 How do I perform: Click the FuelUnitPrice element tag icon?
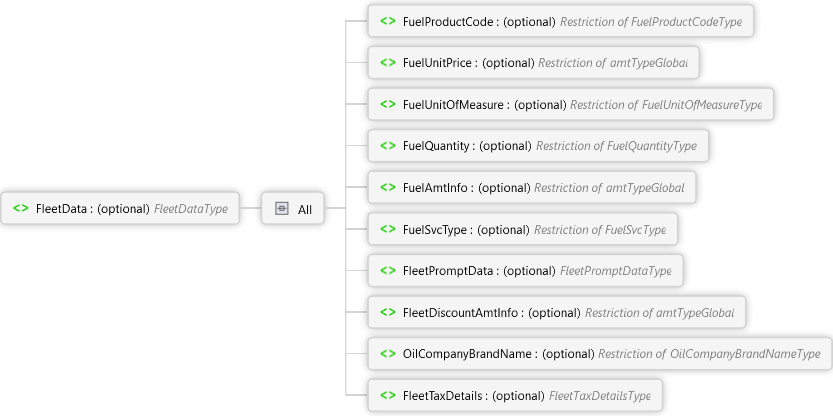pyautogui.click(x=387, y=63)
